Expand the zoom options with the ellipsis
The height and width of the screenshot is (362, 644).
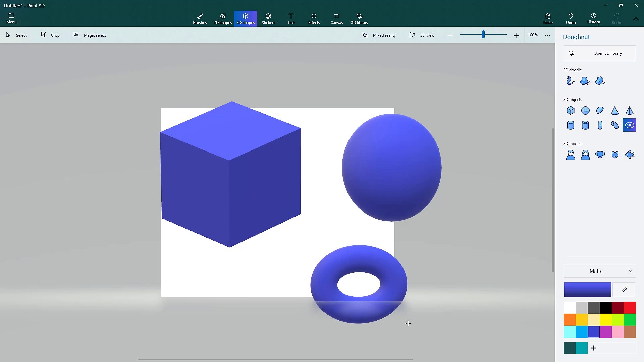tap(547, 35)
